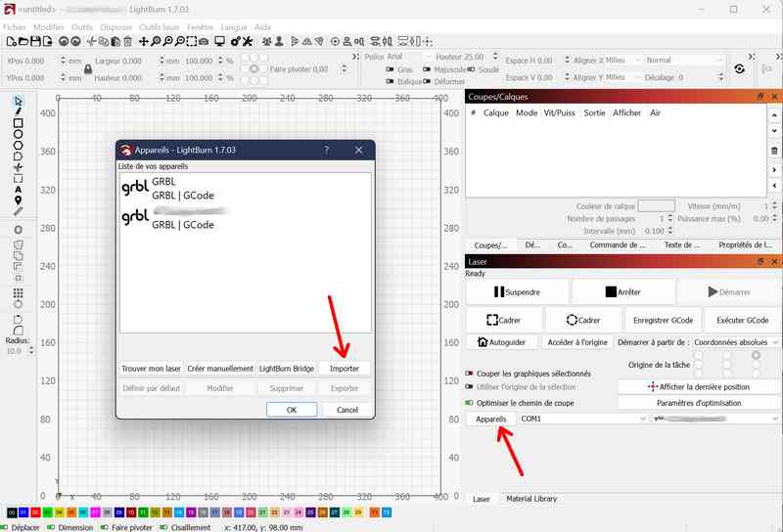Click OK in Appareils dialog
This screenshot has width=783, height=532.
(x=292, y=410)
